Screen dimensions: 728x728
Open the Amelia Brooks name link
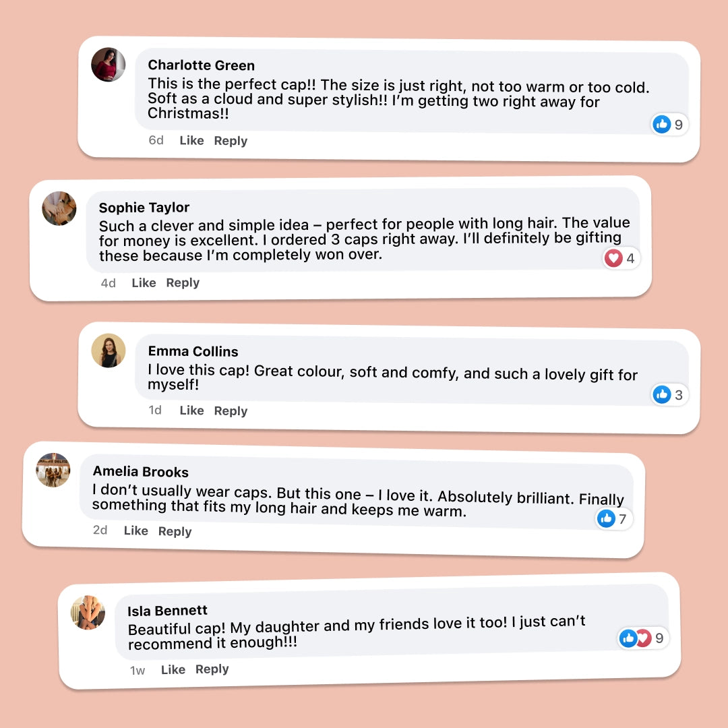tap(140, 471)
